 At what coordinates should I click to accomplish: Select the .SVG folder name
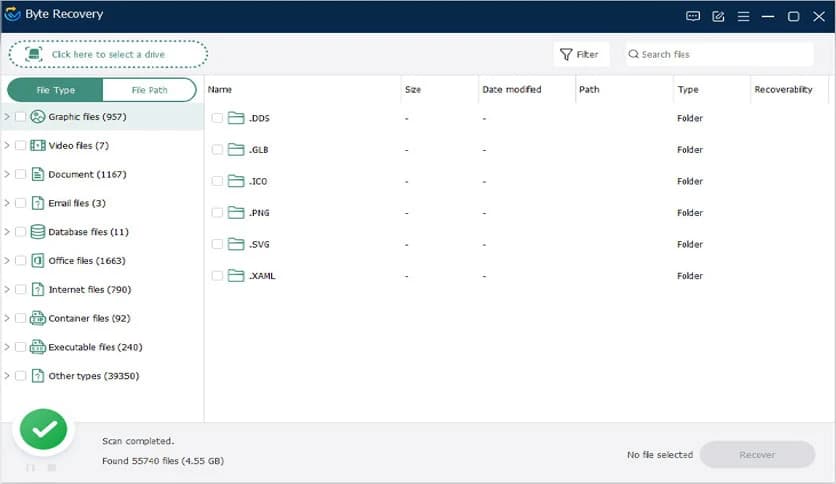pos(259,244)
